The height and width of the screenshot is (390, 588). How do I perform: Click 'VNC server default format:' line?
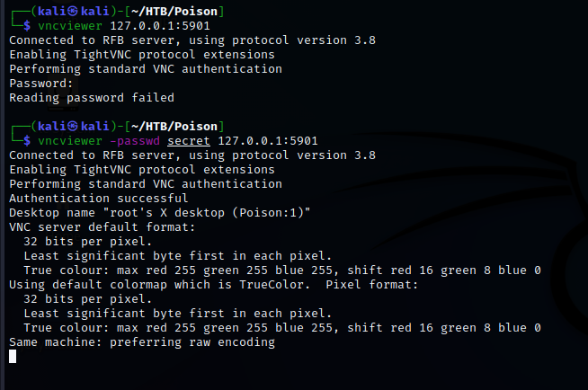coord(101,227)
